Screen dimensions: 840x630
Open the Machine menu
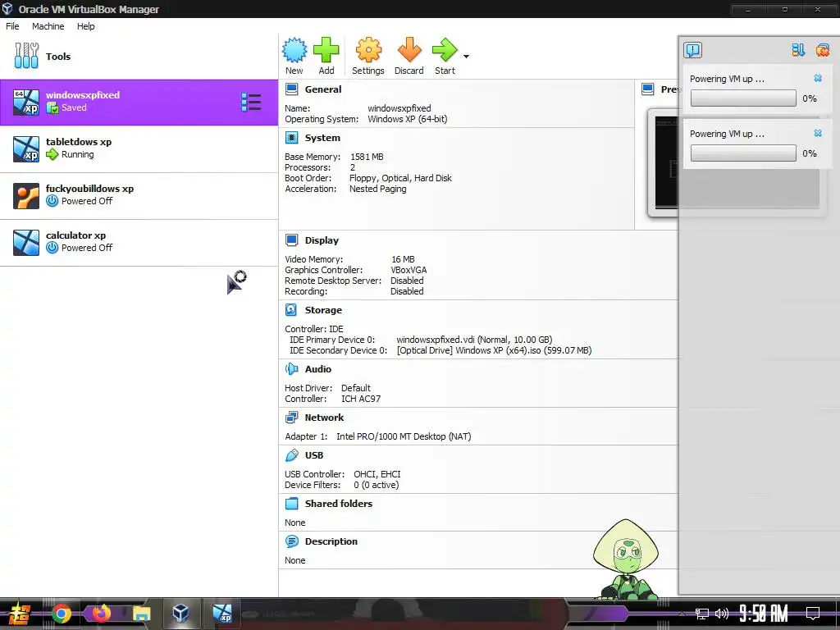(x=48, y=26)
